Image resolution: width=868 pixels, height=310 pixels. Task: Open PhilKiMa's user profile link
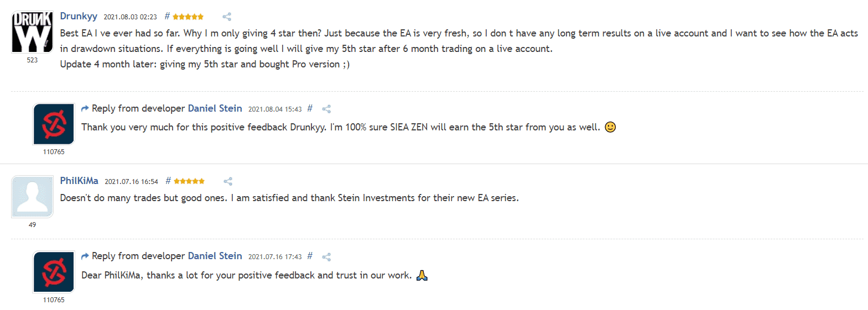pyautogui.click(x=79, y=181)
